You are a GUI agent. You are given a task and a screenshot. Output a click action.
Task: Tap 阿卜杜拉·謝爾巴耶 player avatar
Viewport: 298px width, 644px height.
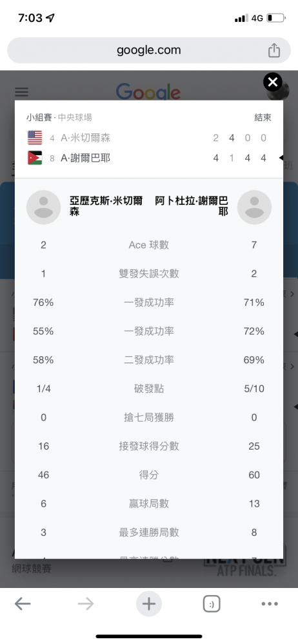pos(254,207)
